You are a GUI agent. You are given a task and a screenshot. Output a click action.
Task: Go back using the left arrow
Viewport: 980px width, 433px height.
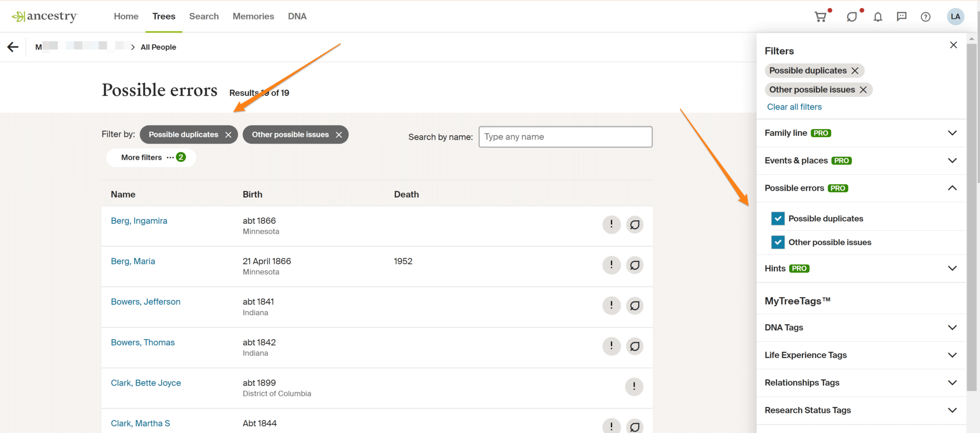13,47
